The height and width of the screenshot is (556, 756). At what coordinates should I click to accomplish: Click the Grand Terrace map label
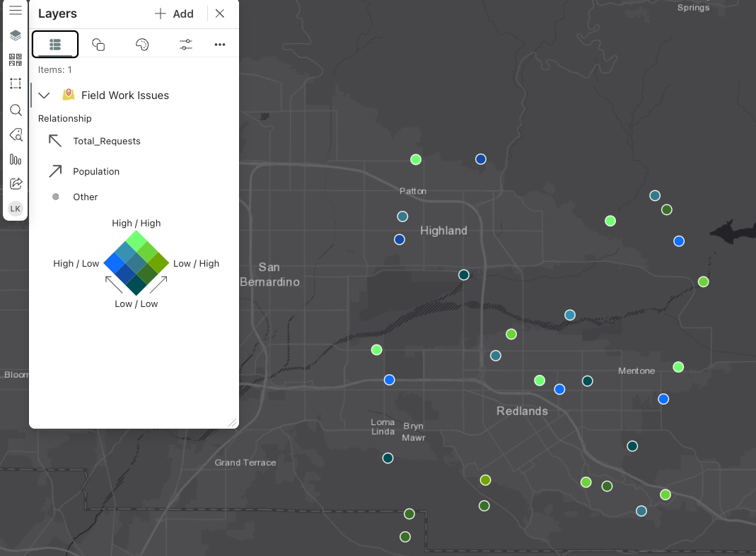click(245, 463)
